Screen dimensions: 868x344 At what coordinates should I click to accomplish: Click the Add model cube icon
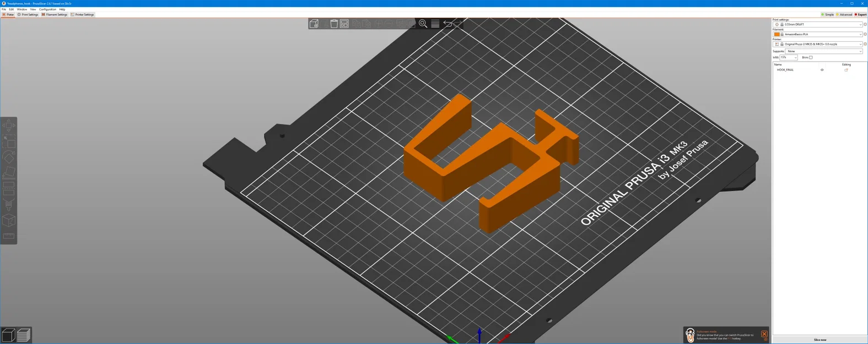(x=314, y=24)
